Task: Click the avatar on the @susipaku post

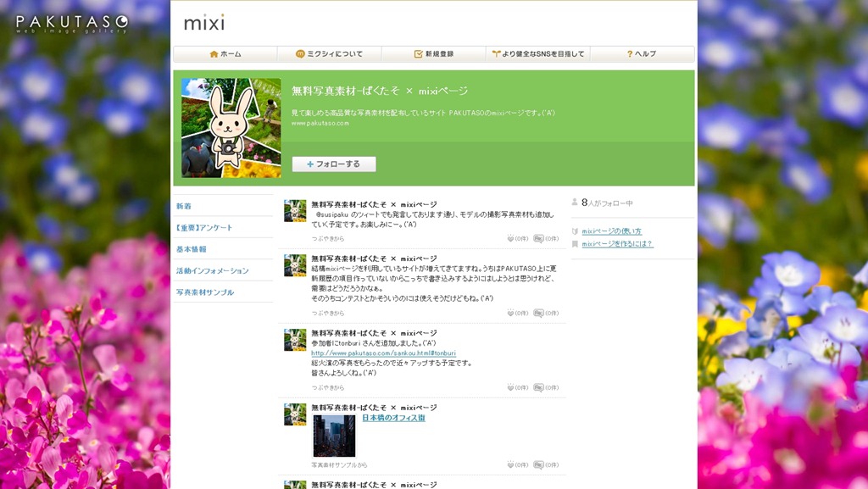Action: click(295, 211)
